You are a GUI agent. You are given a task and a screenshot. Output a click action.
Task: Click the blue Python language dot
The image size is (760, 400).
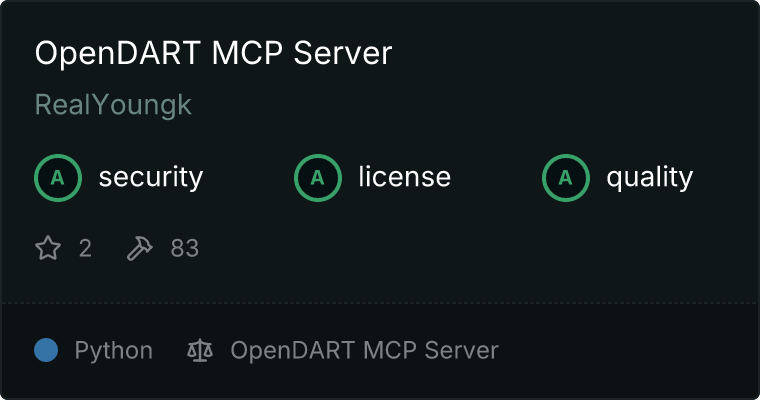(46, 350)
